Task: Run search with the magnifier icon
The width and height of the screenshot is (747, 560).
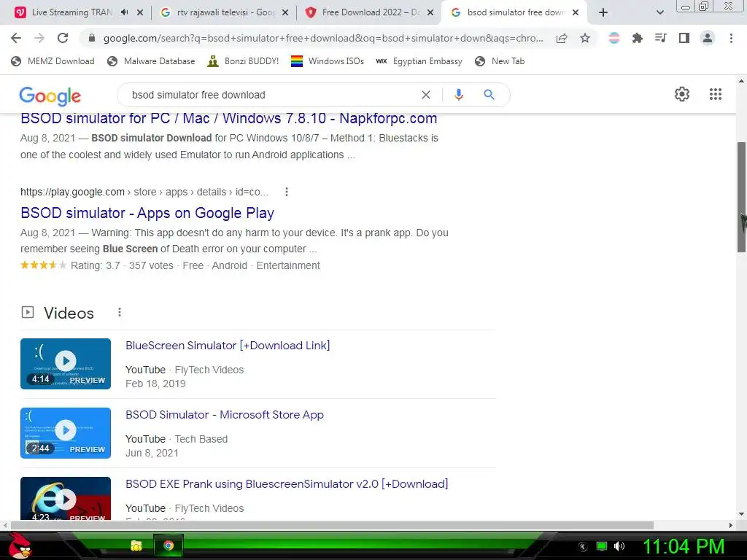Action: [x=489, y=95]
